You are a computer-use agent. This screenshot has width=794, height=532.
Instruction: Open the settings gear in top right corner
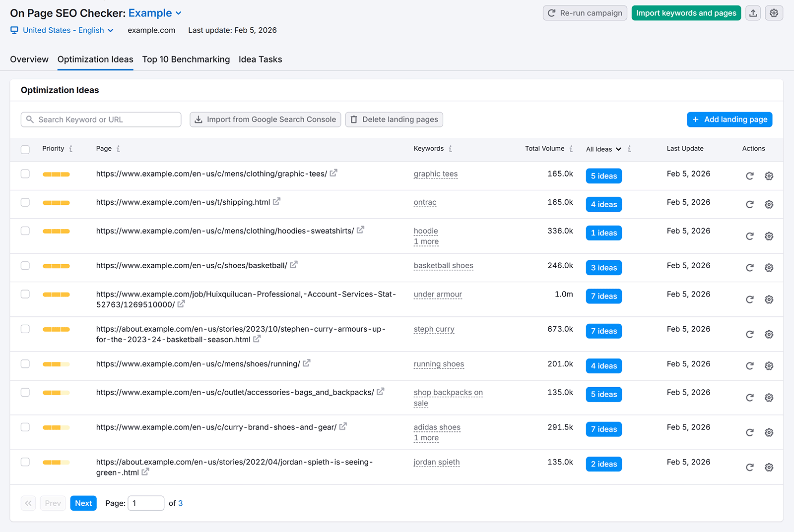click(774, 13)
